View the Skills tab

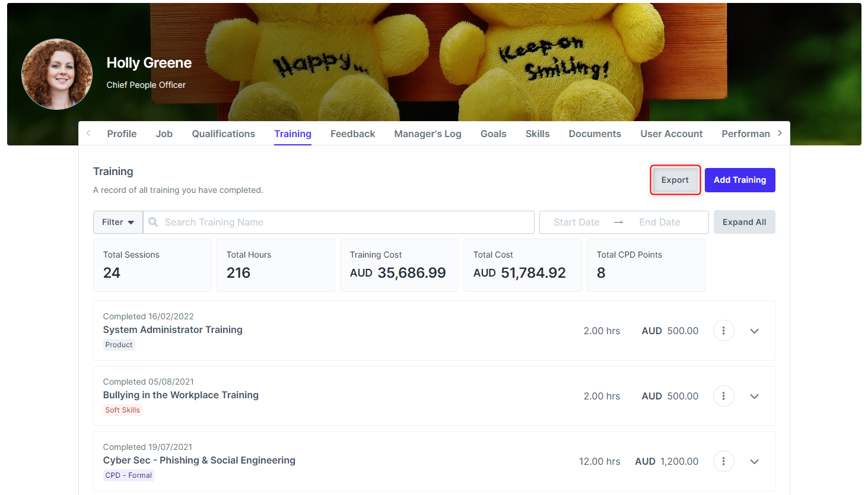538,134
